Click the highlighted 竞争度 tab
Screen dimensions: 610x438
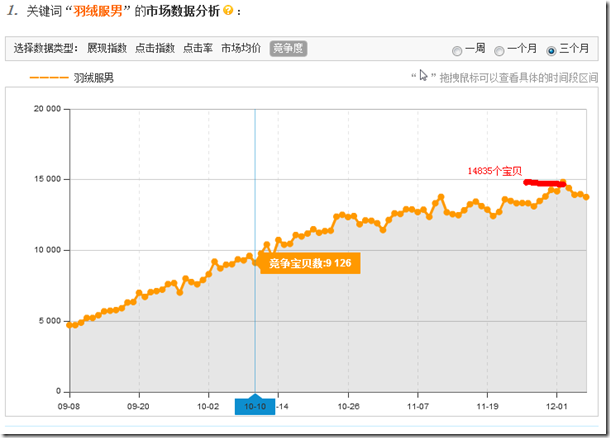click(288, 48)
